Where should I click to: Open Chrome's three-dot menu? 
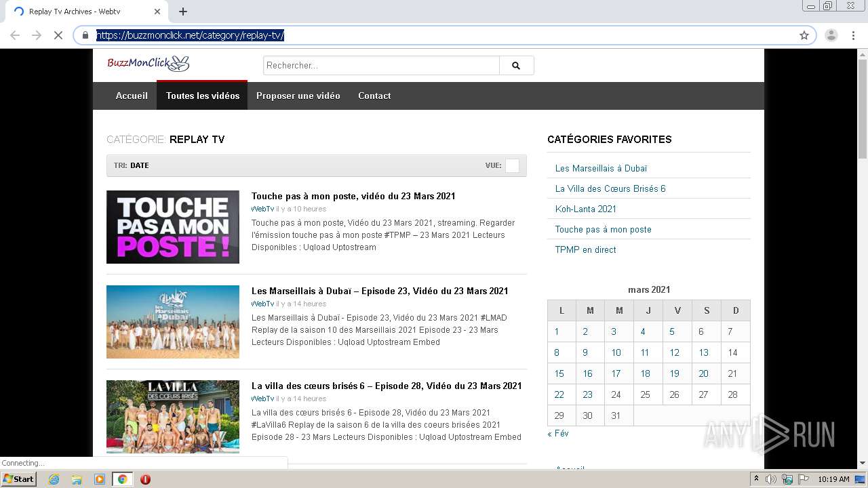pos(853,35)
